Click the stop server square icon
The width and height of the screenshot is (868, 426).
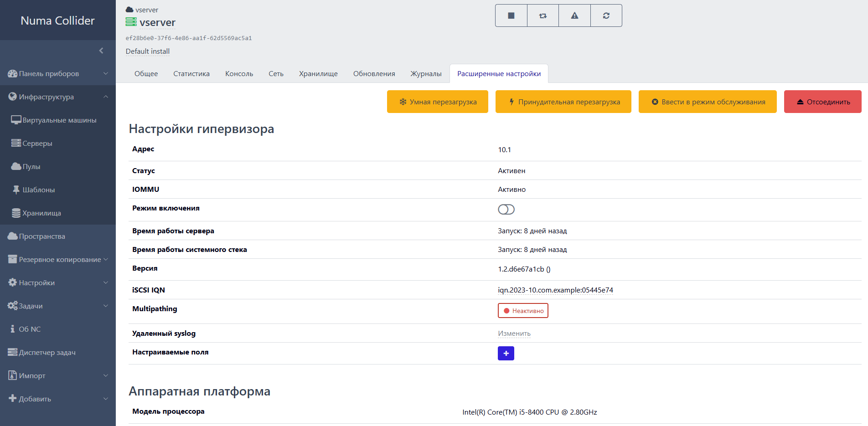click(x=511, y=15)
